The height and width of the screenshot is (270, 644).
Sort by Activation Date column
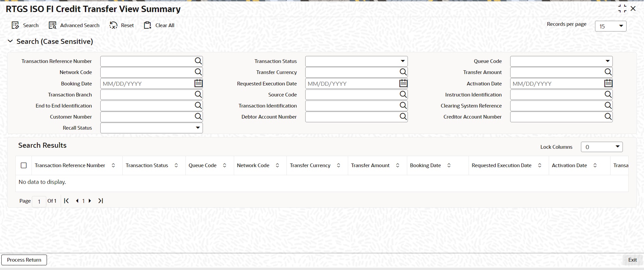pos(595,165)
